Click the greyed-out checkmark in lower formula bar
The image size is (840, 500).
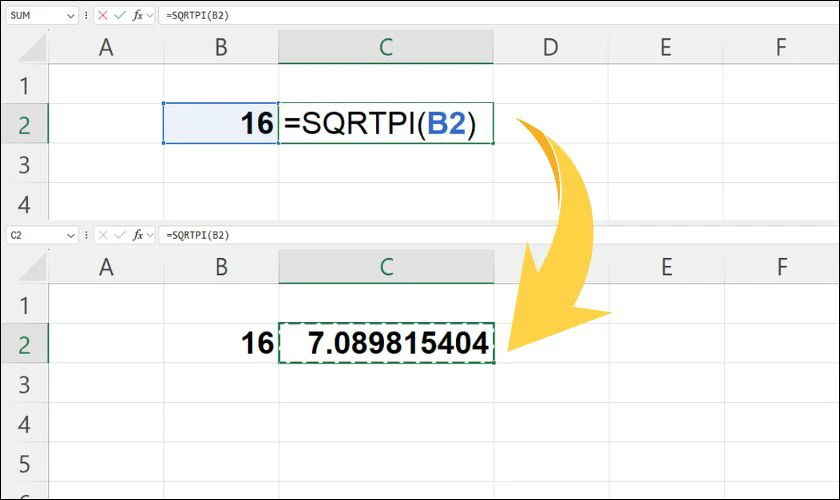point(119,235)
